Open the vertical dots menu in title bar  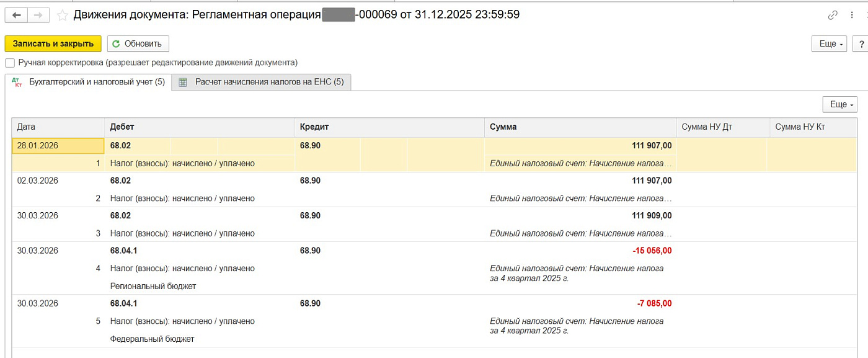click(851, 16)
